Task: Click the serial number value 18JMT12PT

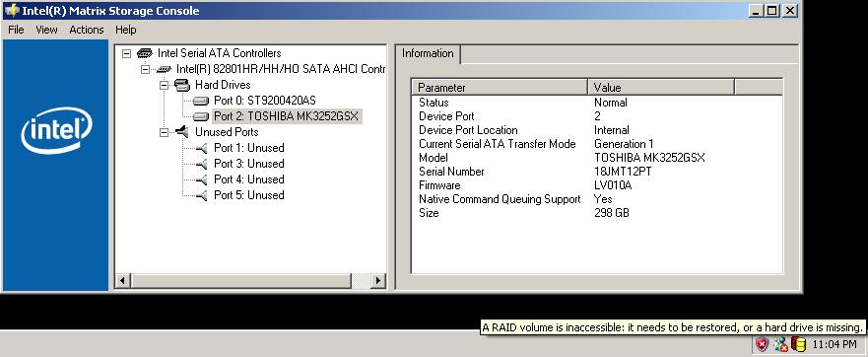Action: point(623,172)
